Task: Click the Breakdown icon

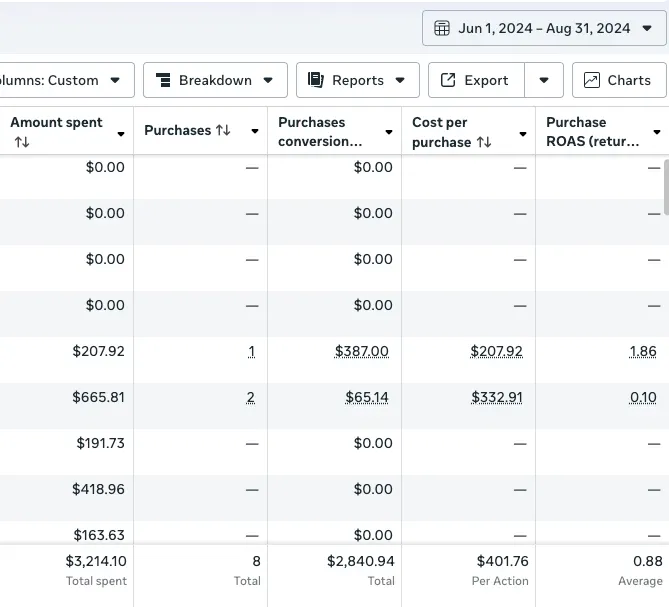Action: click(163, 80)
